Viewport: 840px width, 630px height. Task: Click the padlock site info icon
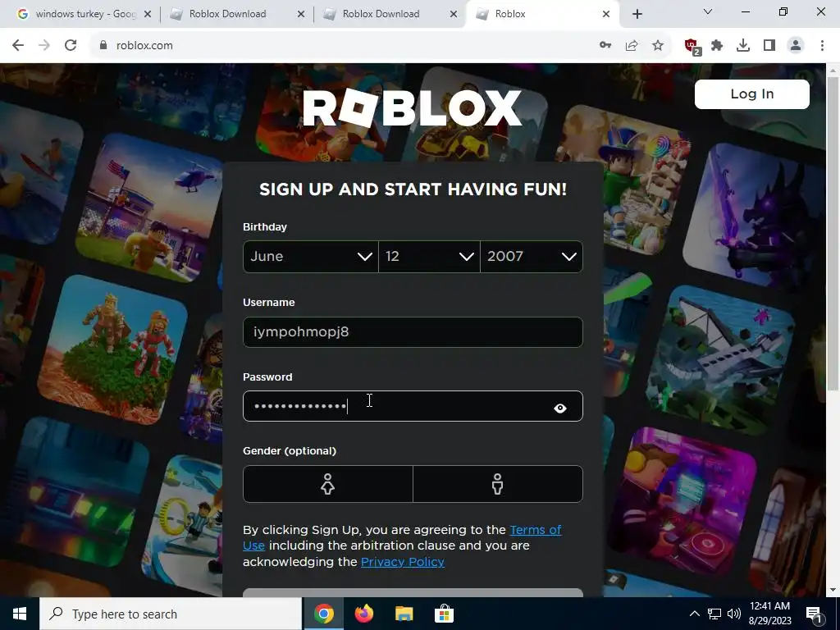103,46
